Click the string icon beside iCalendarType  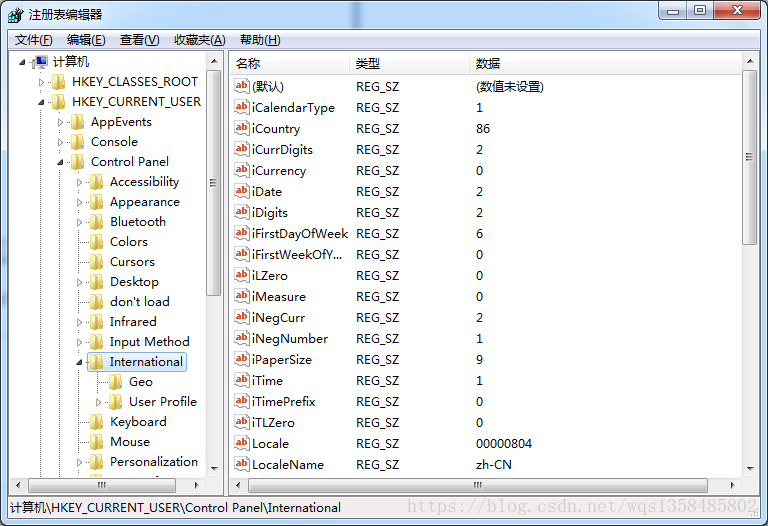pyautogui.click(x=241, y=107)
